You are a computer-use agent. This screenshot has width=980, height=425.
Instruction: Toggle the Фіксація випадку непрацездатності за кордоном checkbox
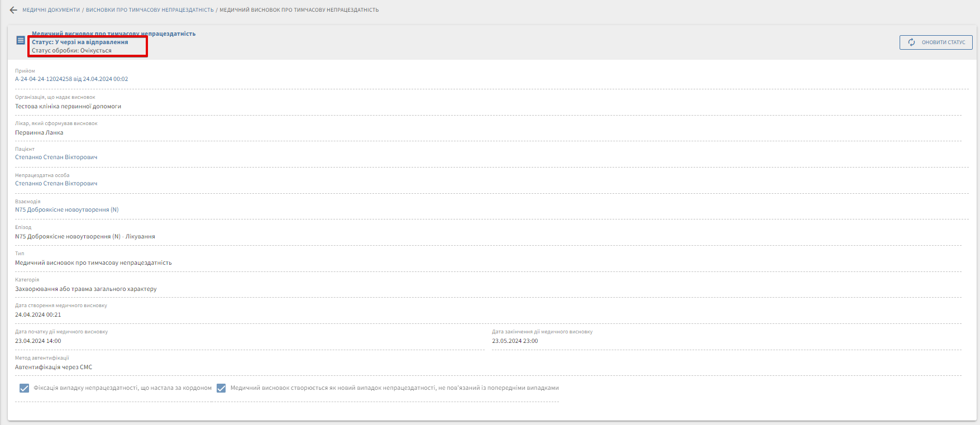pos(25,388)
